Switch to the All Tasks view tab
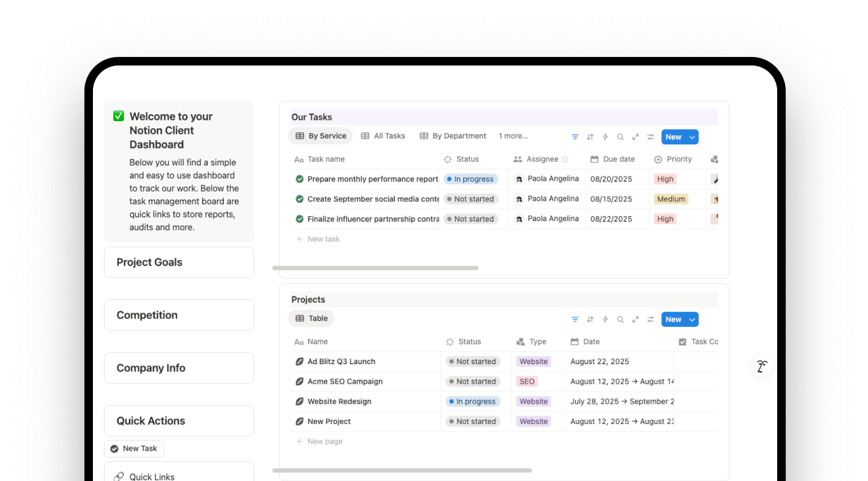 383,136
